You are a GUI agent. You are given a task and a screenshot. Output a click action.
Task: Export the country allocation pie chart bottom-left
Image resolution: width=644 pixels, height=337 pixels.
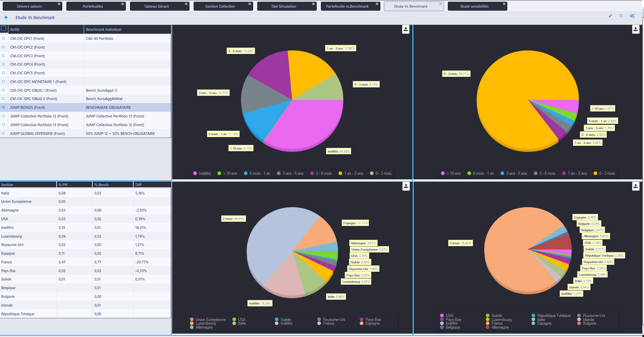(406, 186)
